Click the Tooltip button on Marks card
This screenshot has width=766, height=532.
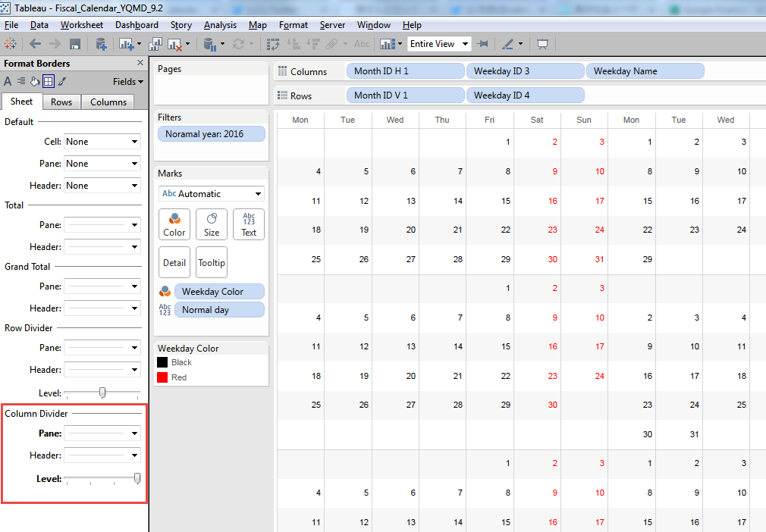pyautogui.click(x=212, y=262)
